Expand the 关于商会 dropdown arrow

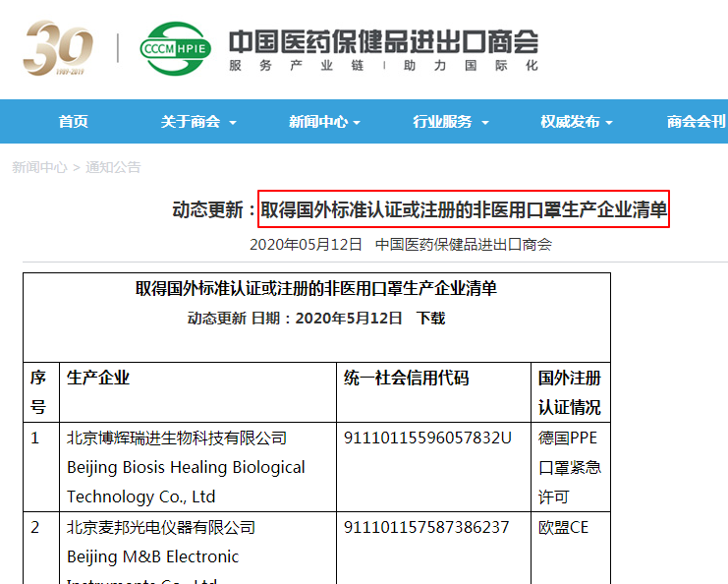tap(233, 123)
